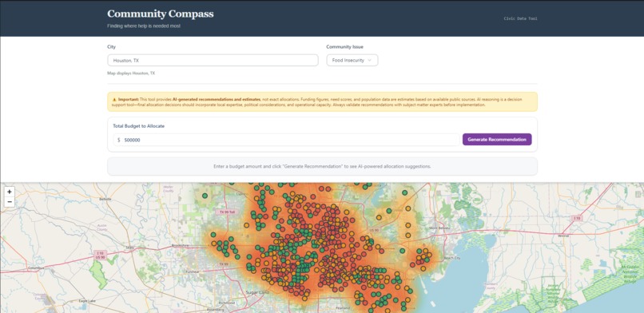Click the 'City' label above input
Viewport: 644px width, 313px height.
pyautogui.click(x=111, y=47)
